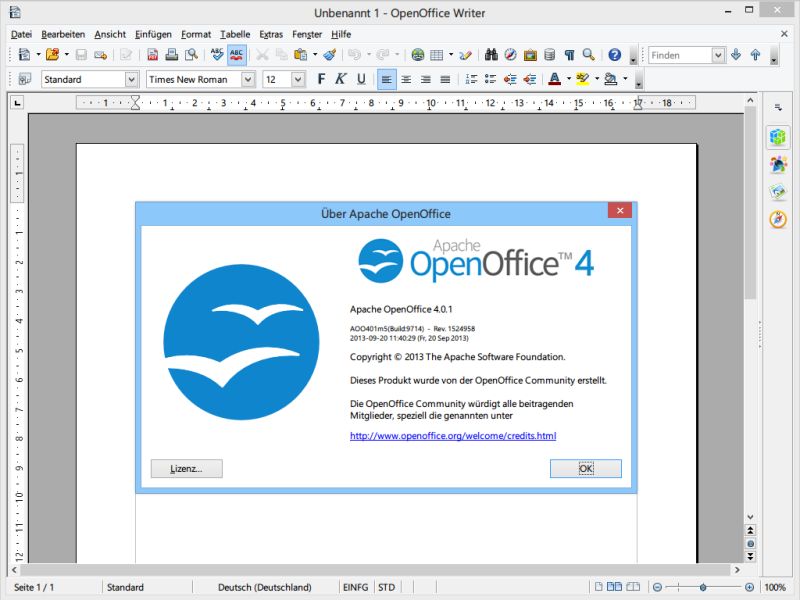Center align text
Viewport: 800px width, 600px height.
(406, 79)
